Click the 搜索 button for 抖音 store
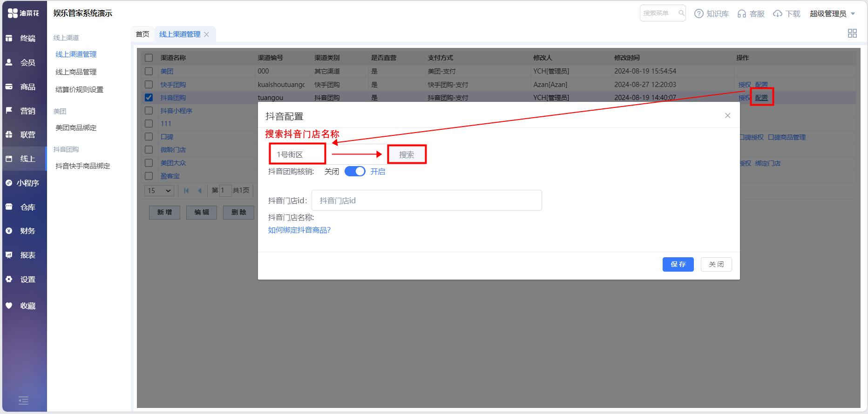Viewport: 868px width, 414px height. [x=407, y=154]
